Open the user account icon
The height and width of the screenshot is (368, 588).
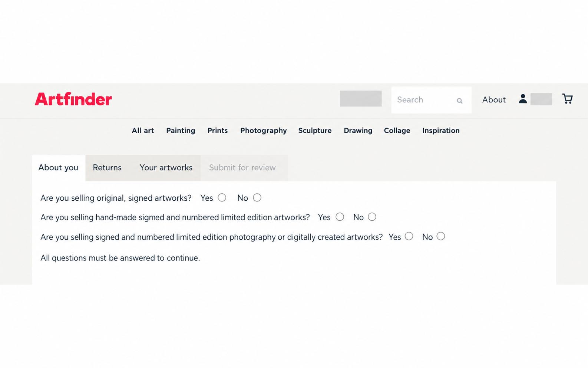[523, 99]
